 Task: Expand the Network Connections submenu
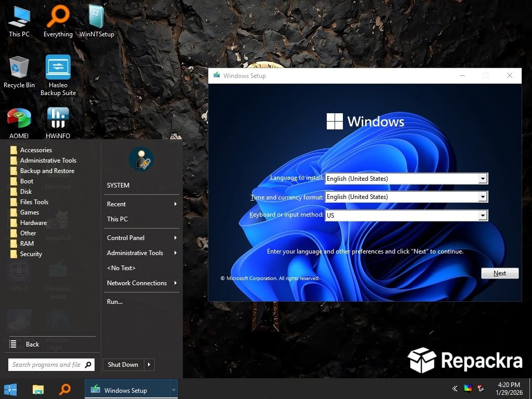pos(141,283)
